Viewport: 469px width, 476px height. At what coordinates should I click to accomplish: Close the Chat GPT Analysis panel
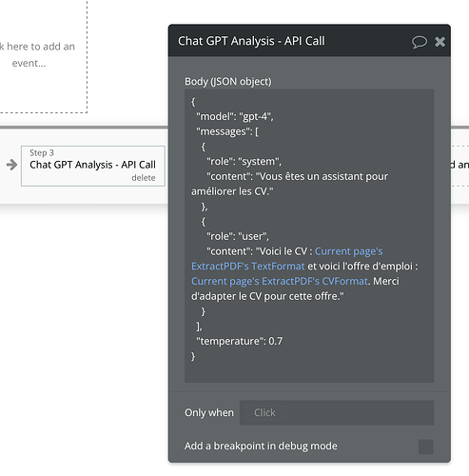(x=440, y=42)
